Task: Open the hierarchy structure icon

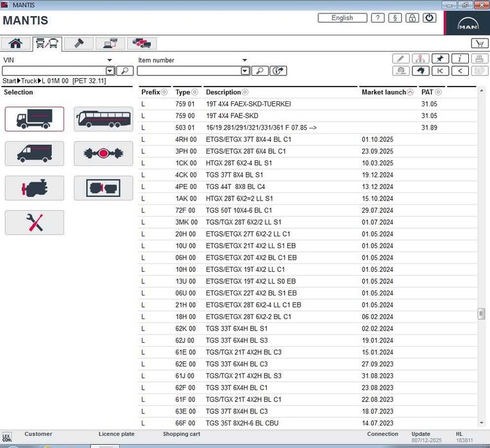Action: point(420,58)
